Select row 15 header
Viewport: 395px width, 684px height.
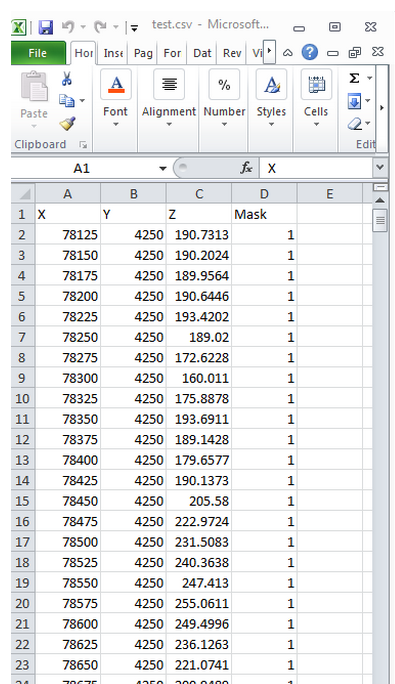(x=23, y=501)
